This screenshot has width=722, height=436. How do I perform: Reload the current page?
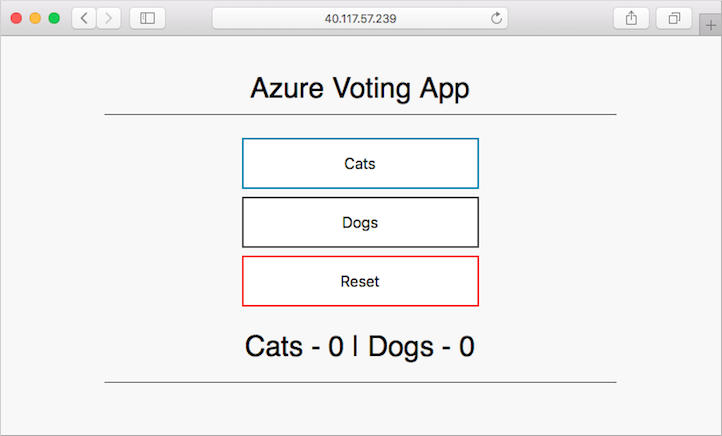pyautogui.click(x=496, y=18)
